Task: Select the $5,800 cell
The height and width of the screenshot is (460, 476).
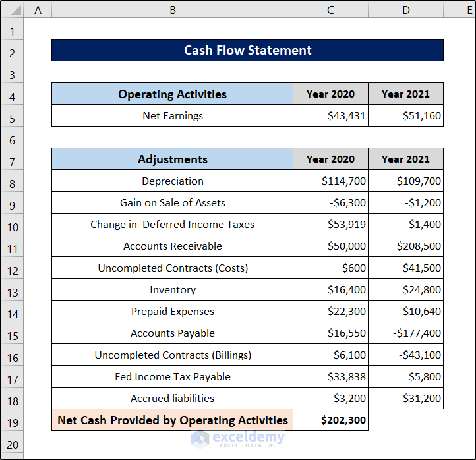Action: 406,376
